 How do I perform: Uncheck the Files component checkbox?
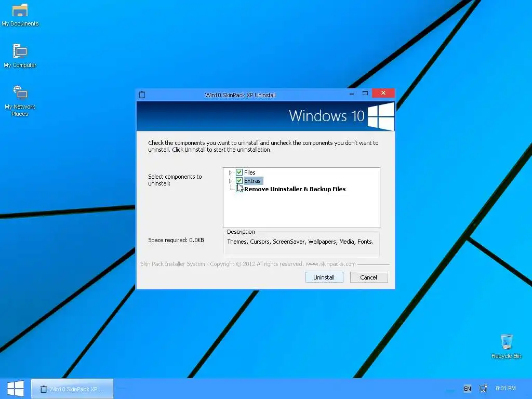pos(239,172)
